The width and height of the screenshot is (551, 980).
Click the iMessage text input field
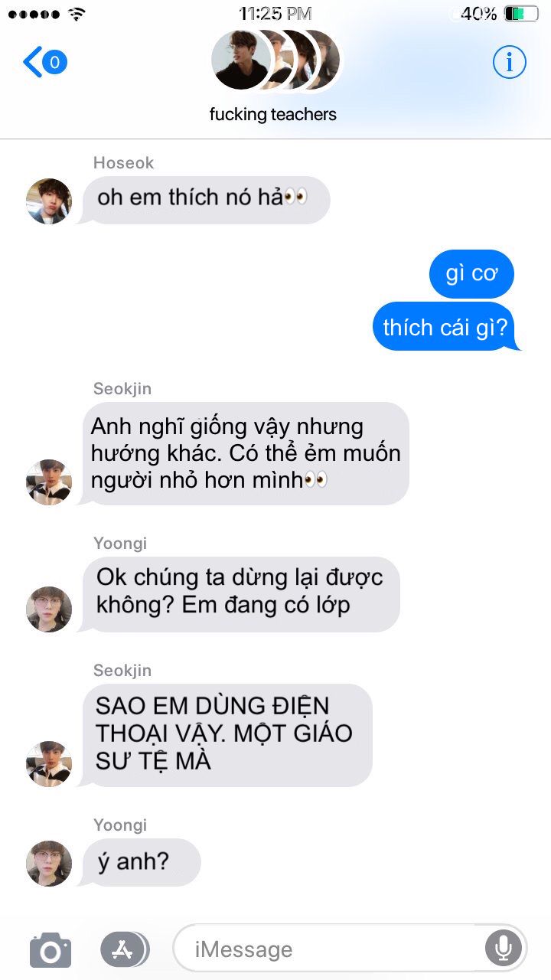(350, 949)
